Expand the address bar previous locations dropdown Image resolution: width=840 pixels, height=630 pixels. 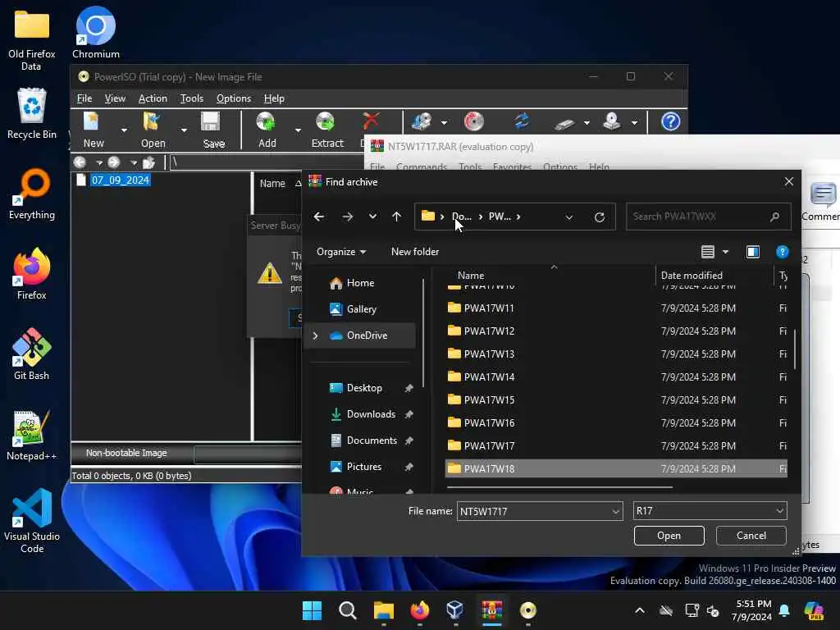569,217
